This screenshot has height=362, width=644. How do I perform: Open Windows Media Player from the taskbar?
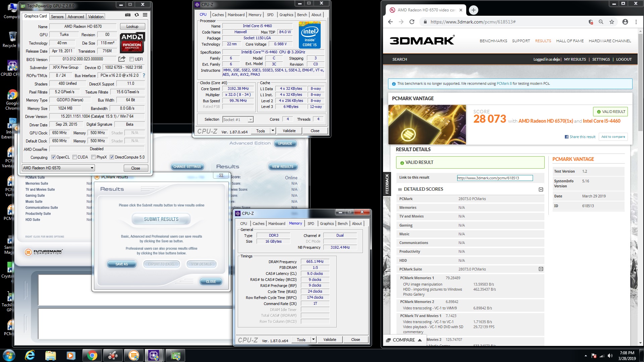[x=71, y=355]
